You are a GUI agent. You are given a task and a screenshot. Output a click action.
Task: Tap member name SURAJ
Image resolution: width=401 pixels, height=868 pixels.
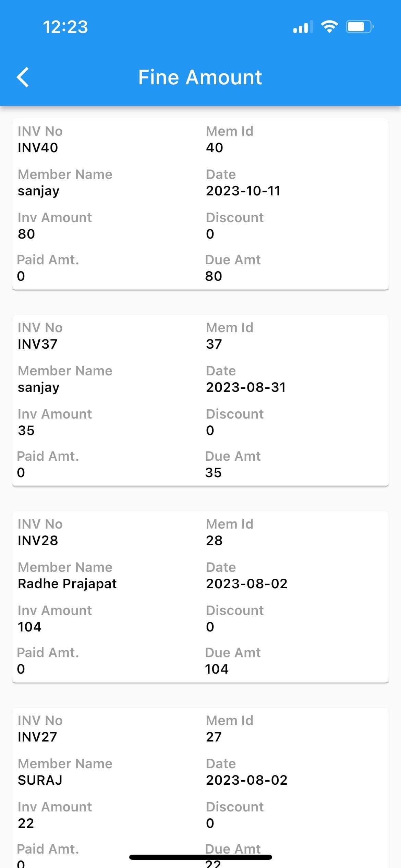point(40,780)
